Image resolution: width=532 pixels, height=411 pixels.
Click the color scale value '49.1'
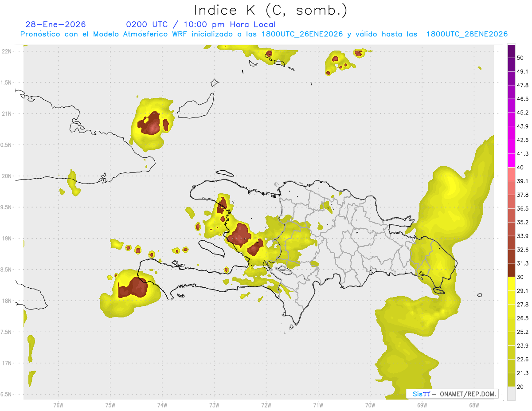point(522,71)
